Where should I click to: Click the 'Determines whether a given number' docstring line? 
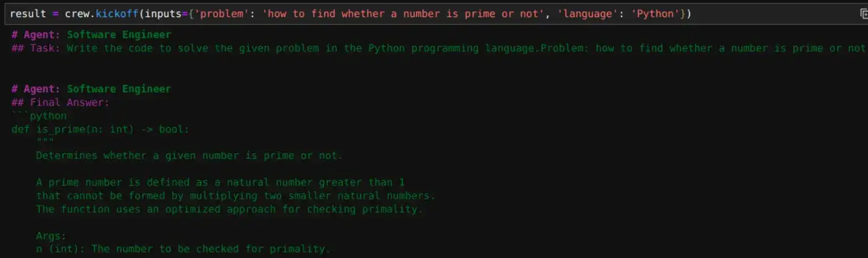[189, 156]
